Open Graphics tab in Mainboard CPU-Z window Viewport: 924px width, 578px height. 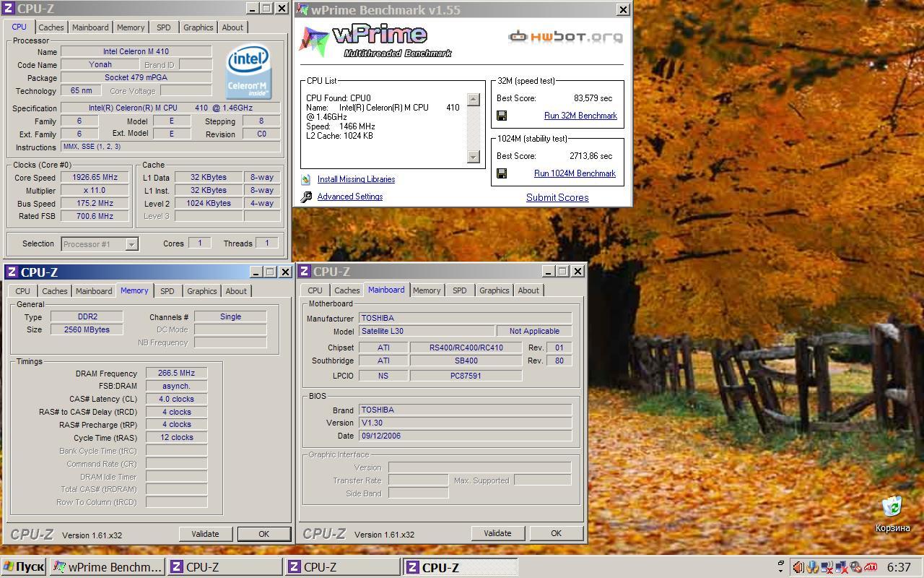pos(494,290)
